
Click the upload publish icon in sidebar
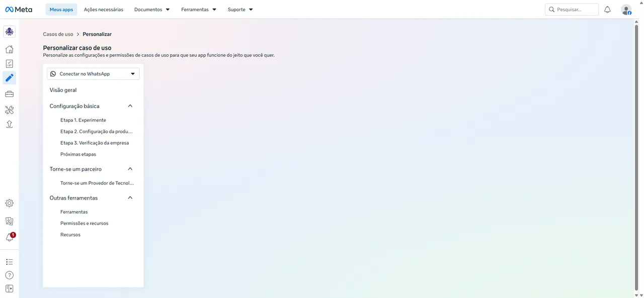(x=9, y=124)
